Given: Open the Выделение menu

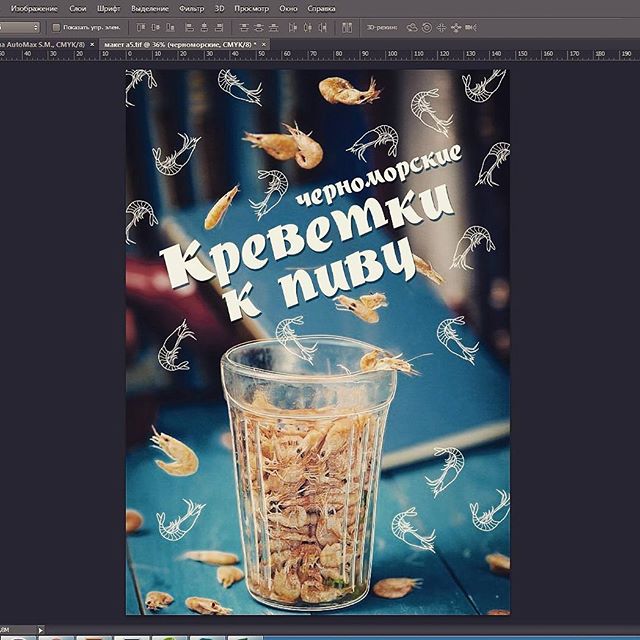Looking at the screenshot, I should pos(150,9).
